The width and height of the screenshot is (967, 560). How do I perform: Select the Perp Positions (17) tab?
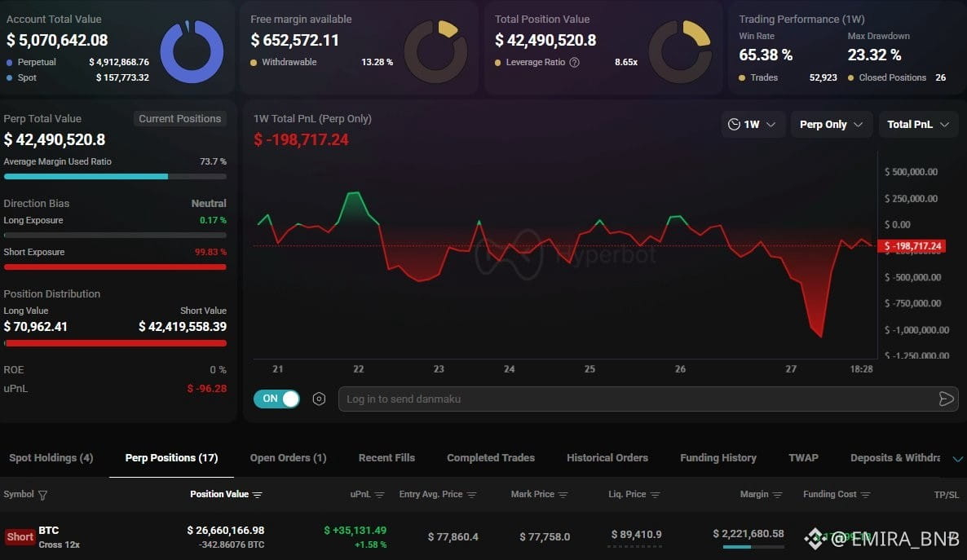[171, 457]
